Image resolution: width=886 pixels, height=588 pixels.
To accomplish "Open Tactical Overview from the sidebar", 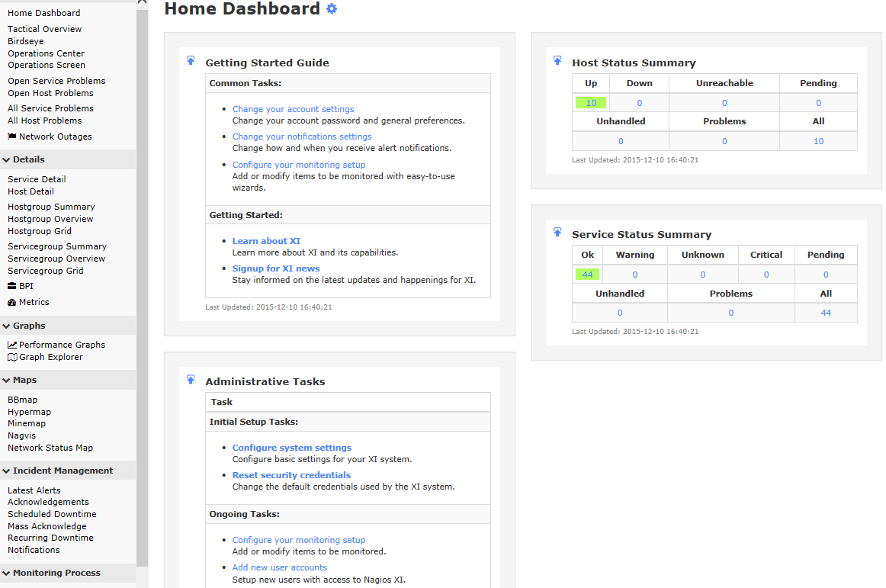I will pos(44,29).
